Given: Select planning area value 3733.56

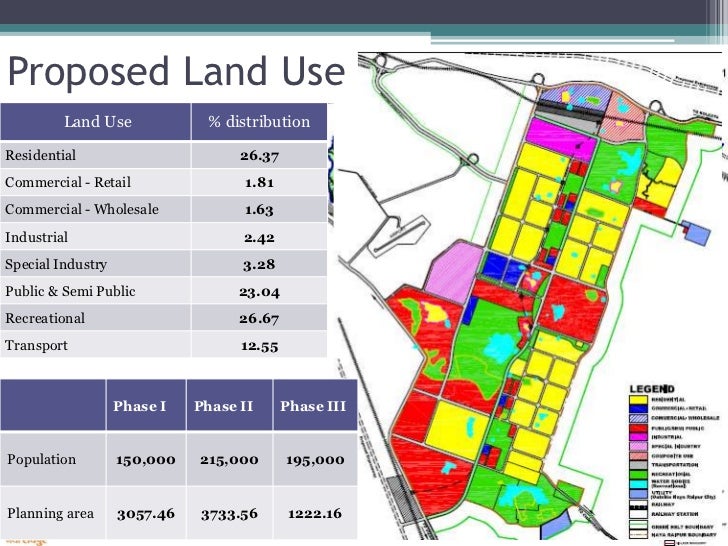Looking at the screenshot, I should click(229, 514).
